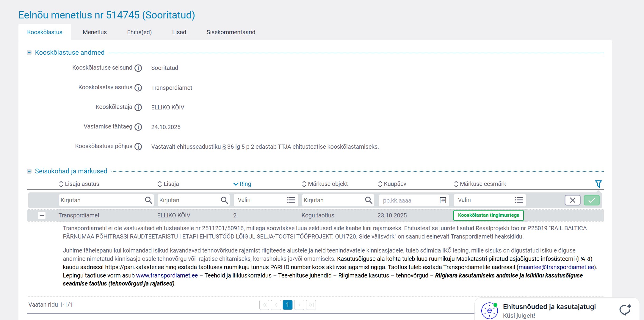
Task: Collapse the Kooskõlastuse andmed section
Action: pyautogui.click(x=29, y=53)
